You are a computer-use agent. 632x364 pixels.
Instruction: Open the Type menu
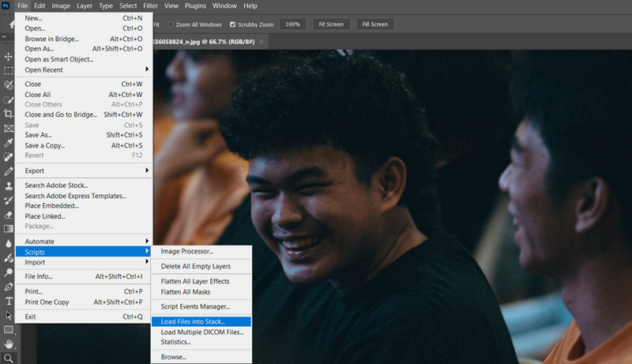tap(106, 6)
